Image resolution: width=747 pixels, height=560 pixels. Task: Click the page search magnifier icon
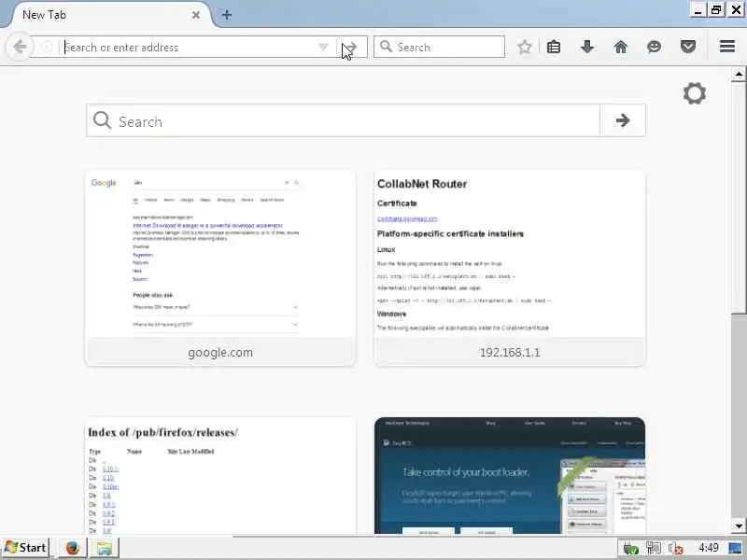[x=102, y=120]
